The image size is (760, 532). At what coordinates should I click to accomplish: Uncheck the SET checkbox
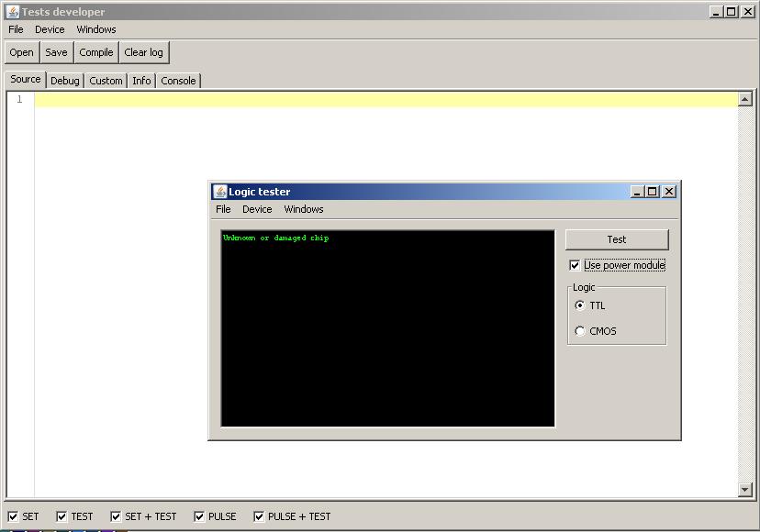13,516
